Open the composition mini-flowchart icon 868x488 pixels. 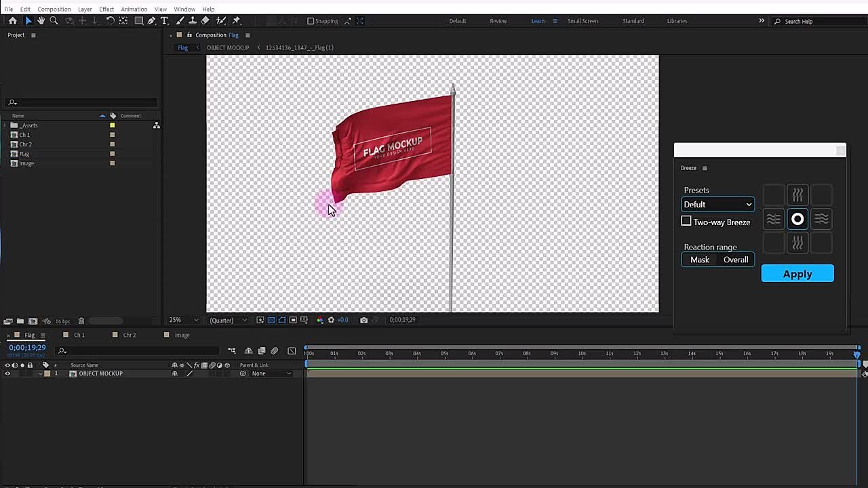pos(232,351)
